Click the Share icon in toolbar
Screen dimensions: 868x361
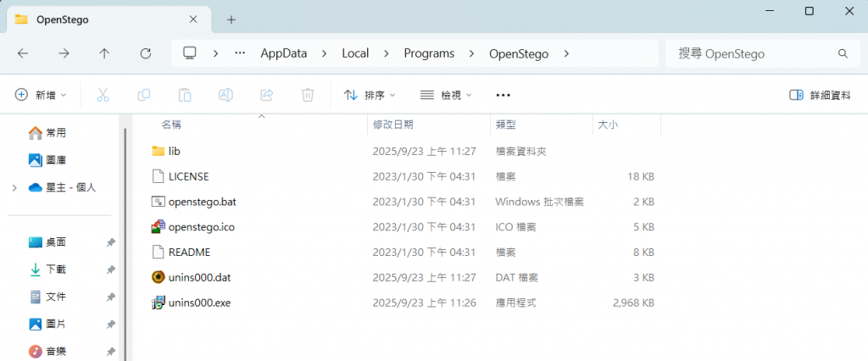click(x=267, y=95)
